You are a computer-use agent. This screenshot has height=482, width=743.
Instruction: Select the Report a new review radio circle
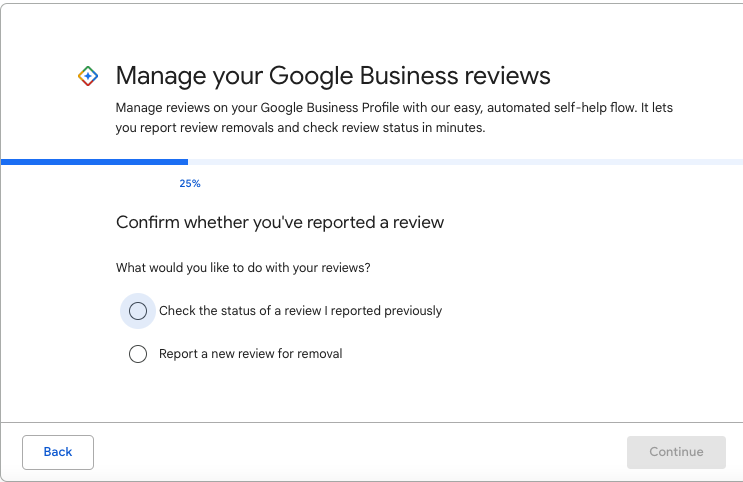pos(138,354)
